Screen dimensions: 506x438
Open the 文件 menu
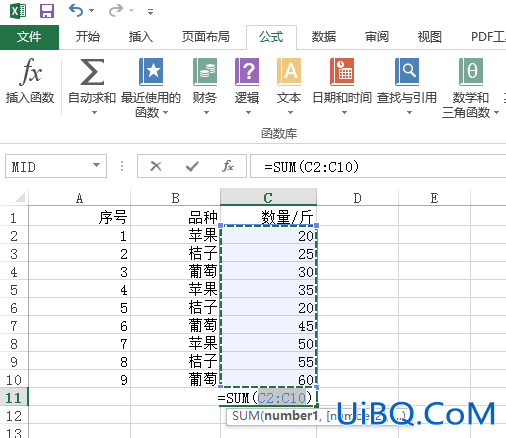[29, 37]
